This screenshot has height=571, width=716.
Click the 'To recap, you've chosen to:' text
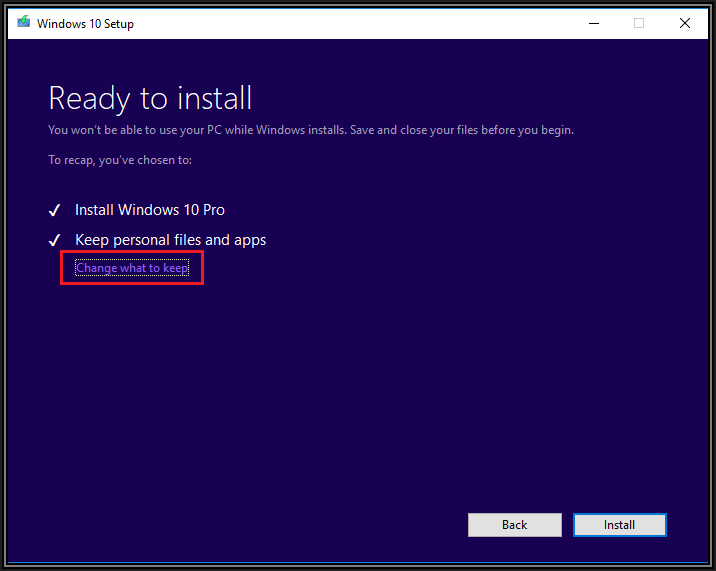120,160
